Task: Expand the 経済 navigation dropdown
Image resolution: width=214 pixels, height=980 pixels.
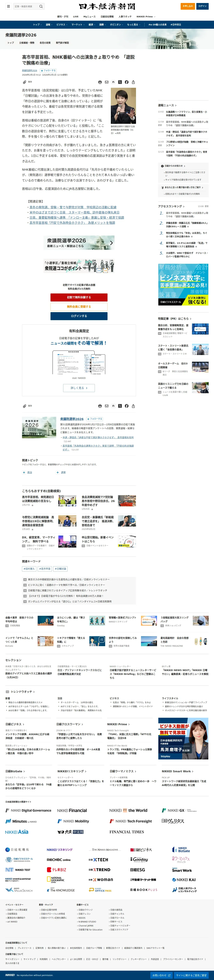Action: [x=92, y=25]
